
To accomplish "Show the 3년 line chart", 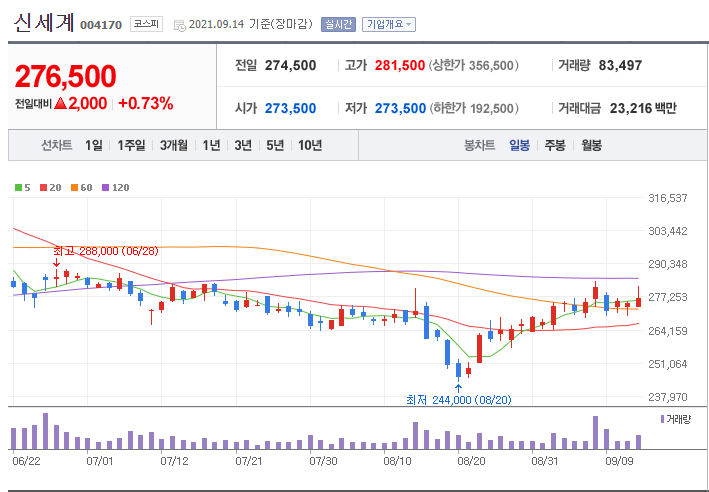I will tap(243, 145).
